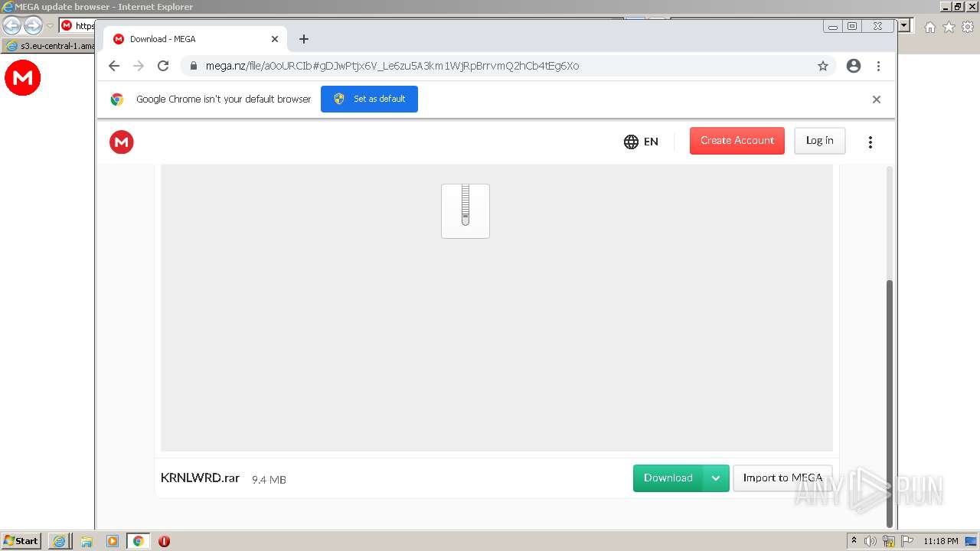Go forward in Internet Explorer window
The width and height of the screenshot is (980, 551).
pyautogui.click(x=32, y=25)
